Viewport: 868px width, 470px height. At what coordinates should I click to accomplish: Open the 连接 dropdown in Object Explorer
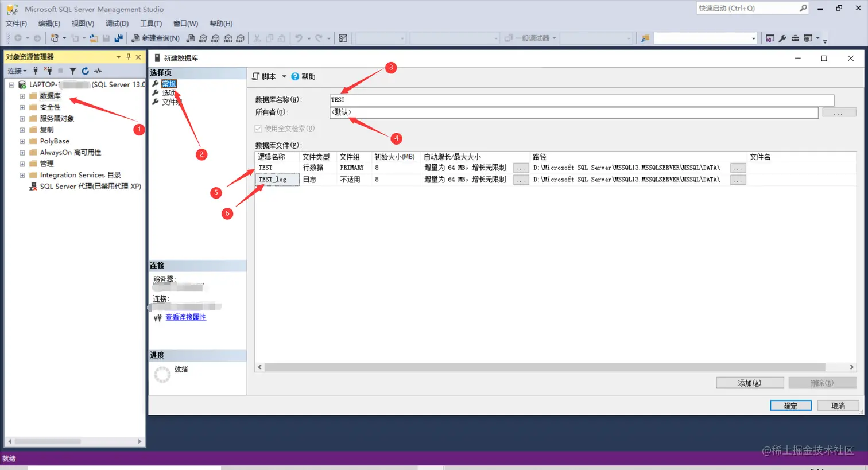click(17, 71)
